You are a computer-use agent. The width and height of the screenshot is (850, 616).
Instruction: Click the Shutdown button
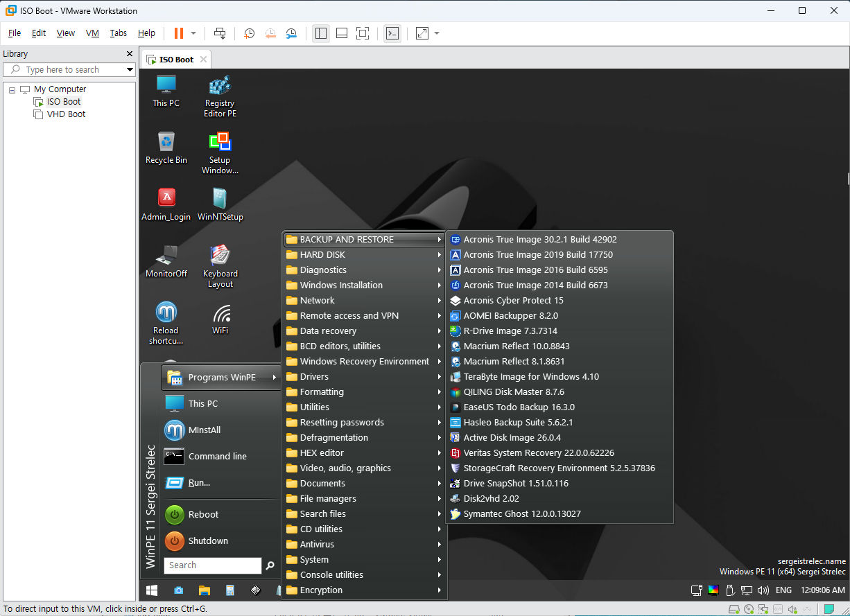coord(207,541)
